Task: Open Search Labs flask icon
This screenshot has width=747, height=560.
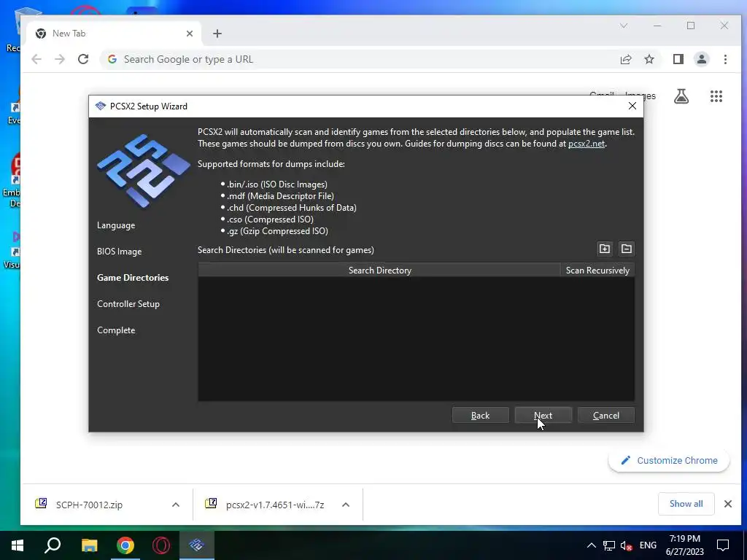Action: pyautogui.click(x=681, y=96)
